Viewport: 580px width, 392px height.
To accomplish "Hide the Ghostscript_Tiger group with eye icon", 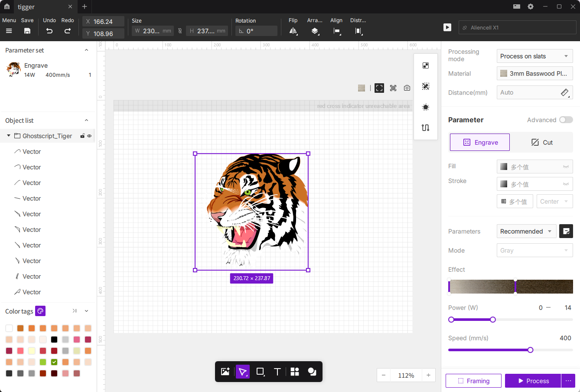I will click(x=89, y=136).
